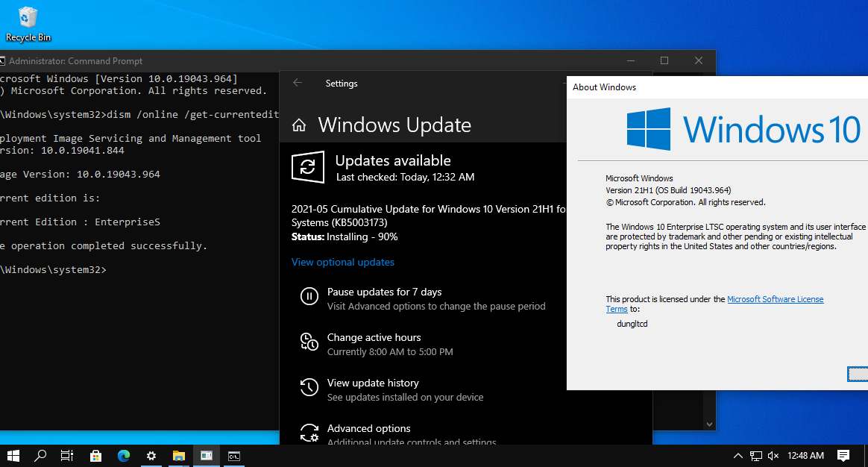Screen dimensions: 868x467
Task: Click the Status: Installing - 90% text
Action: tap(345, 236)
